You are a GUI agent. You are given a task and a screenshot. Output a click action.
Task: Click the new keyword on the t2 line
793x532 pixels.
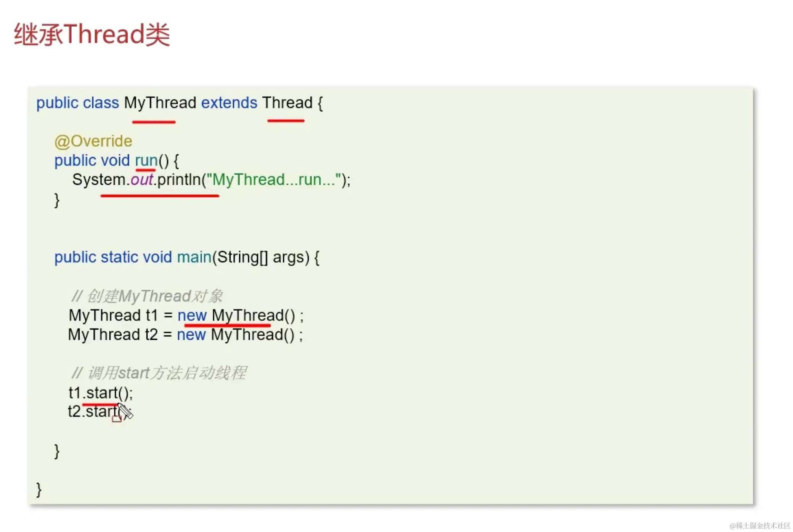tap(191, 335)
